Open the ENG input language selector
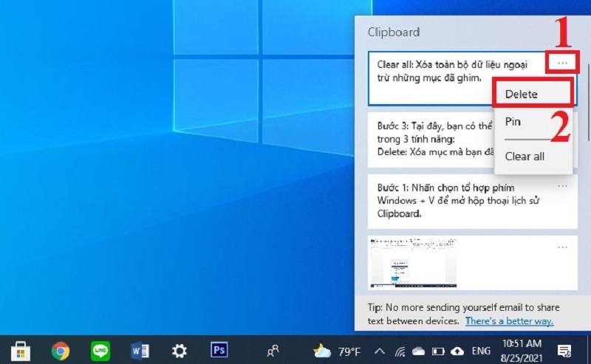 pyautogui.click(x=482, y=351)
